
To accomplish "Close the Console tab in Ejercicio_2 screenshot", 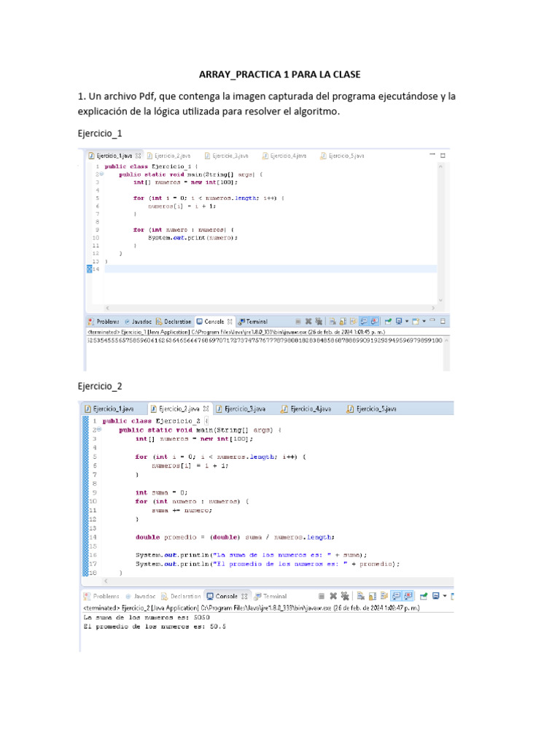I will click(x=244, y=596).
